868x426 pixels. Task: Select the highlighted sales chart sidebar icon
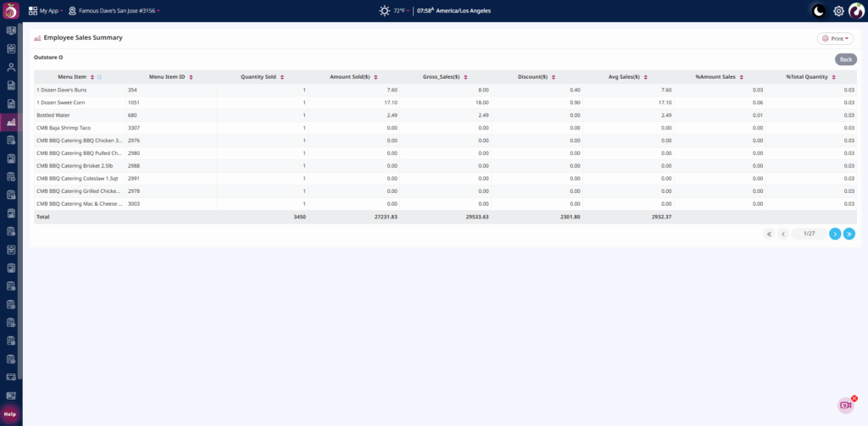(11, 123)
